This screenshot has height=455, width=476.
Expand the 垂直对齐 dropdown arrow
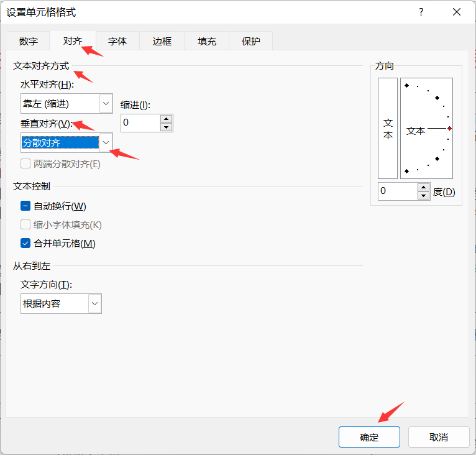pos(106,142)
